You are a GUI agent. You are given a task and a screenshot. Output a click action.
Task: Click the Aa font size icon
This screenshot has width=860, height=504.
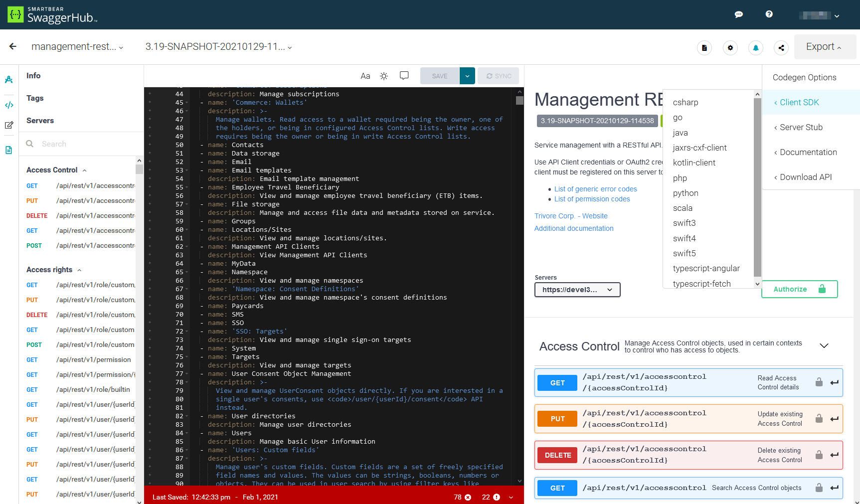(365, 76)
